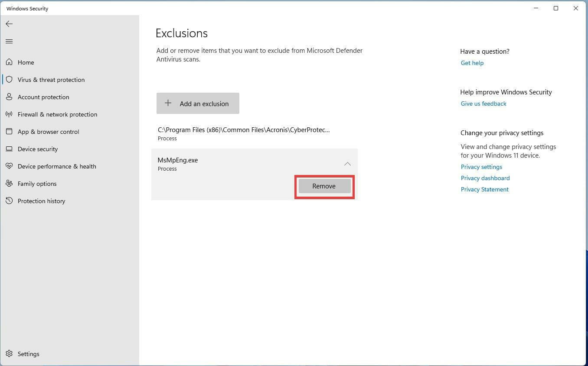Open the Get help link
This screenshot has width=588, height=366.
(472, 63)
